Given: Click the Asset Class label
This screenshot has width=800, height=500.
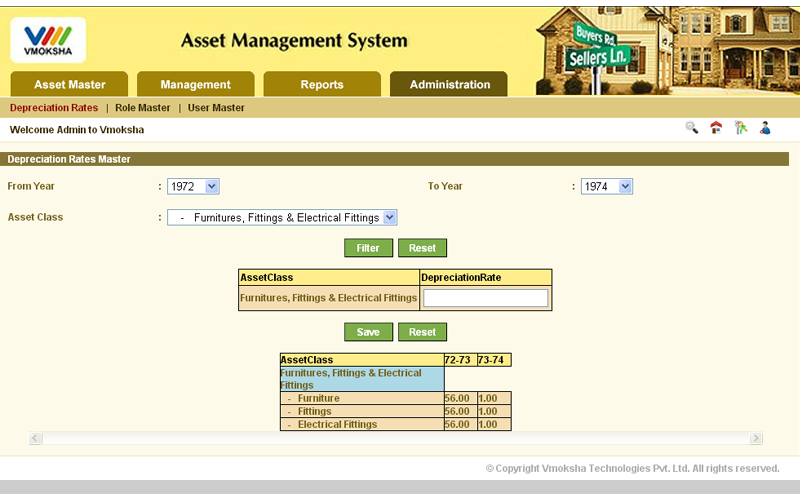Looking at the screenshot, I should [35, 217].
